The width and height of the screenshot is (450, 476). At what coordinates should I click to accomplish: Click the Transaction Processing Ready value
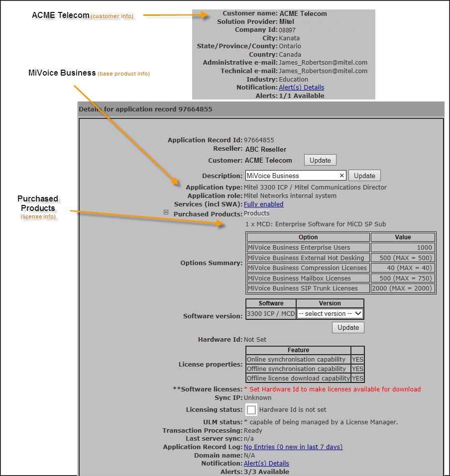[253, 430]
